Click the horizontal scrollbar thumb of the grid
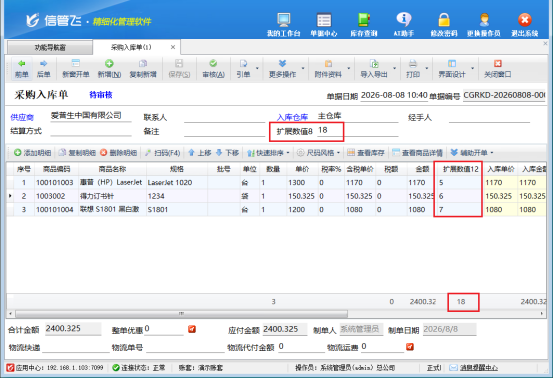553x379 pixels. click(x=181, y=313)
